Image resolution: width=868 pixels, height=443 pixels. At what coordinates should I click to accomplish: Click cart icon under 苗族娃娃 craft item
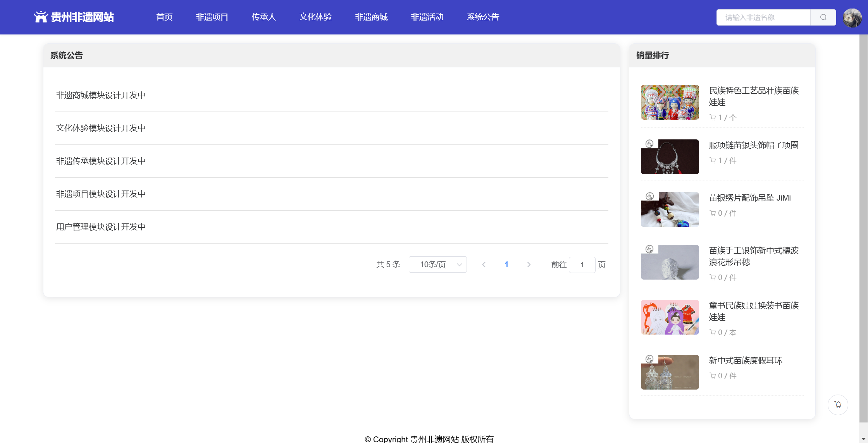(713, 117)
